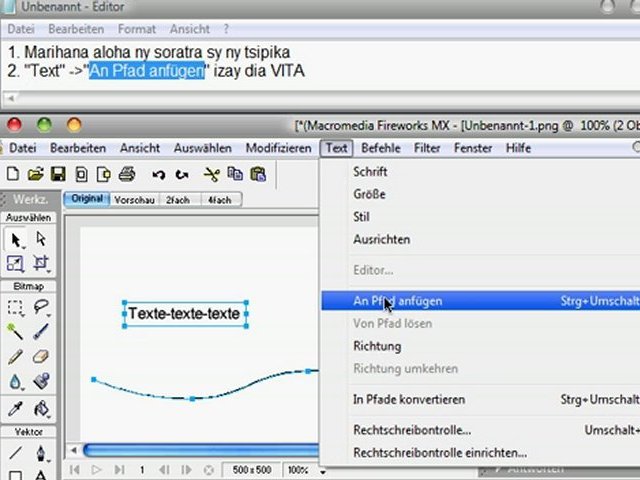Image resolution: width=640 pixels, height=480 pixels.
Task: Click 'In Pfade konvertieren' menu item
Action: click(409, 399)
